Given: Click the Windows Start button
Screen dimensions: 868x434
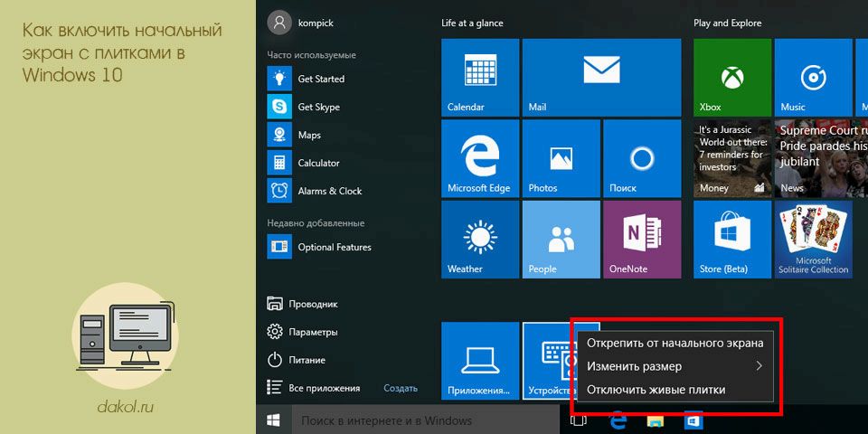Looking at the screenshot, I should tap(273, 420).
